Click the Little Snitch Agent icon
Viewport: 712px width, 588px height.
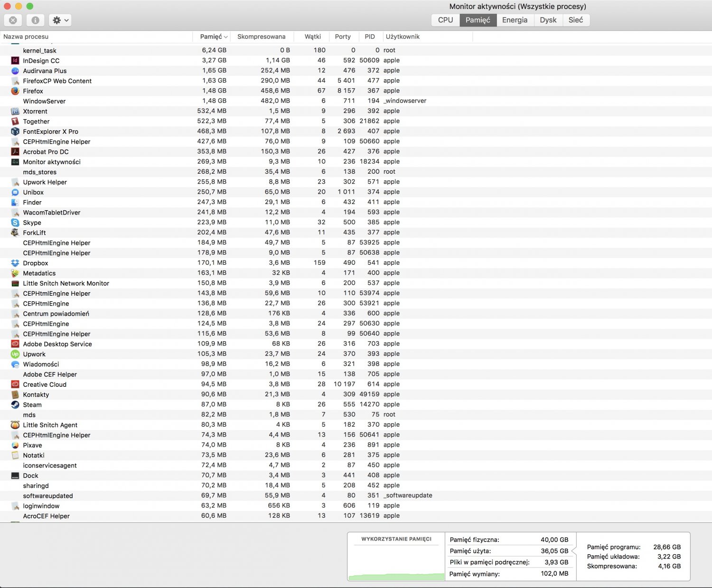(15, 425)
